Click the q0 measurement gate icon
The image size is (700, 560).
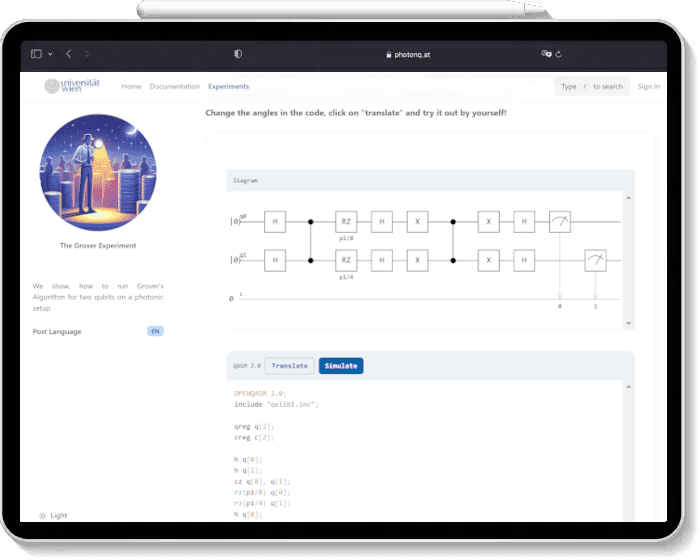[x=560, y=221]
